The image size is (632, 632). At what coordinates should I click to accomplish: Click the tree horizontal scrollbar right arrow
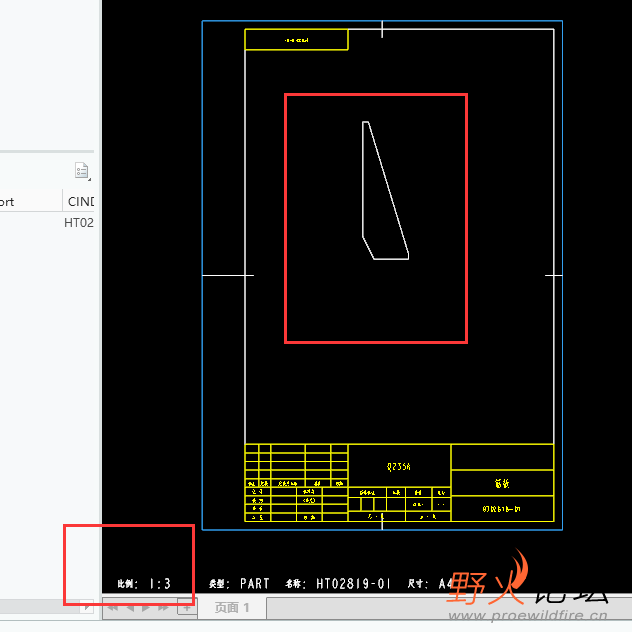pos(87,606)
